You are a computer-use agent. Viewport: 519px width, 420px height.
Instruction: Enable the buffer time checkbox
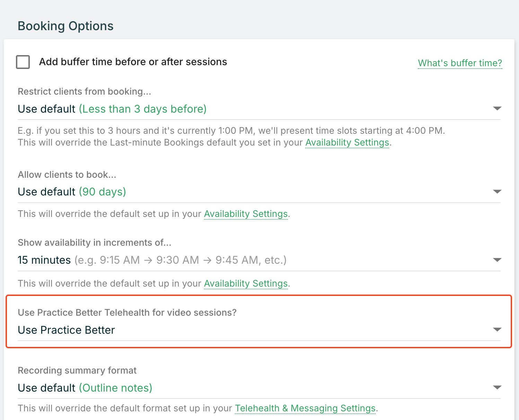23,62
